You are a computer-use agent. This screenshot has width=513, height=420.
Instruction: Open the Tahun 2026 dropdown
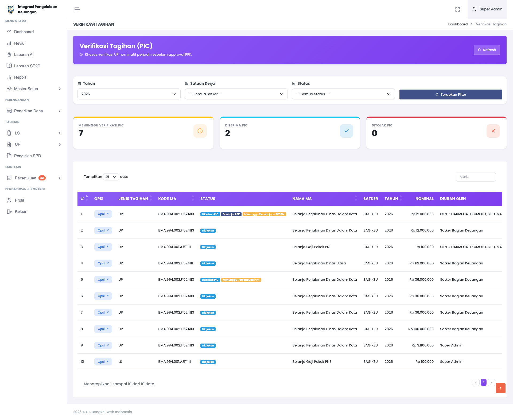[x=129, y=94]
